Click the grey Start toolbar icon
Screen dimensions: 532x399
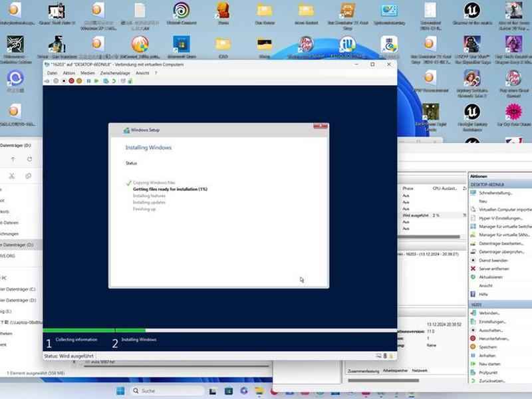point(56,81)
